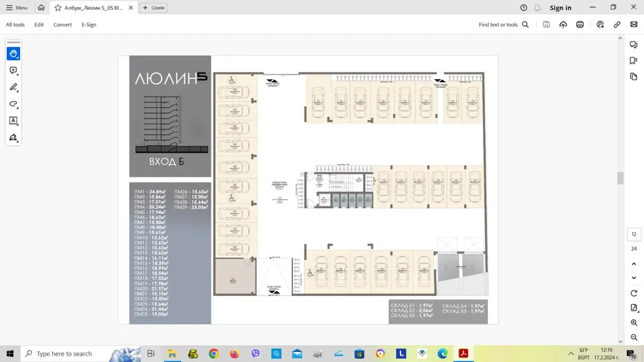This screenshot has height=362, width=644.
Task: Choose the add comment tool
Action: [x=13, y=71]
